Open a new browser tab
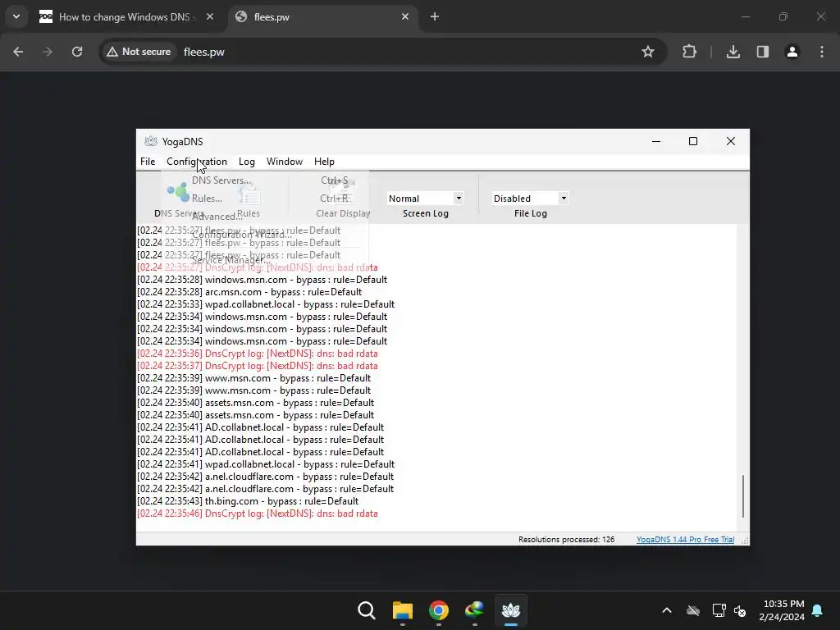The width and height of the screenshot is (840, 630). pyautogui.click(x=435, y=16)
